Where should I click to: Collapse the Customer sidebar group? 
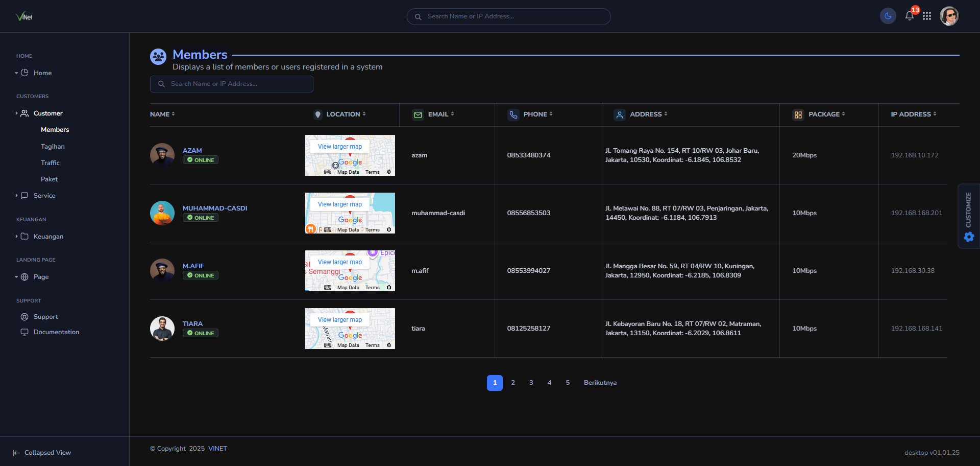(48, 113)
